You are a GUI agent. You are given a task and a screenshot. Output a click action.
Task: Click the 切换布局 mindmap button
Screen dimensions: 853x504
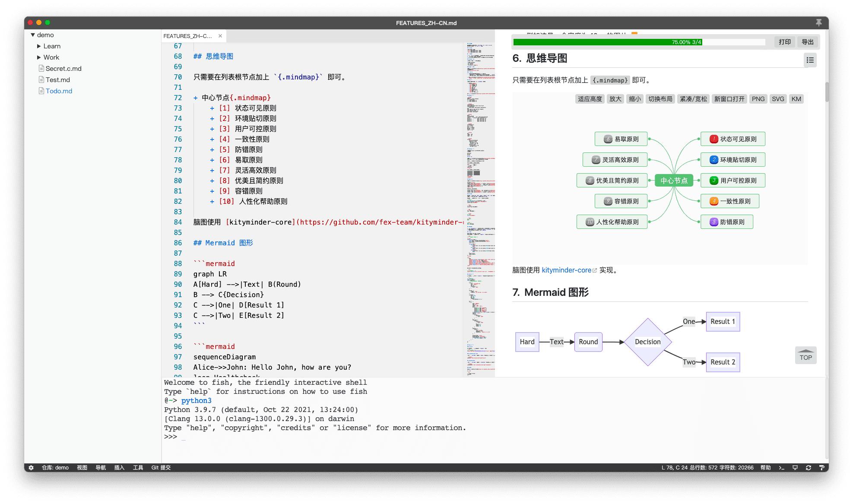point(660,99)
